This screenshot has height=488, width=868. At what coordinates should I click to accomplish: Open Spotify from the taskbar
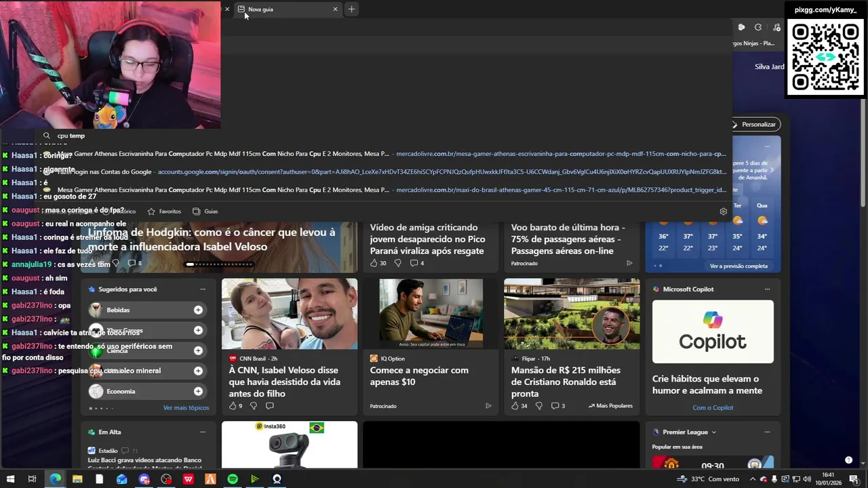[233, 479]
